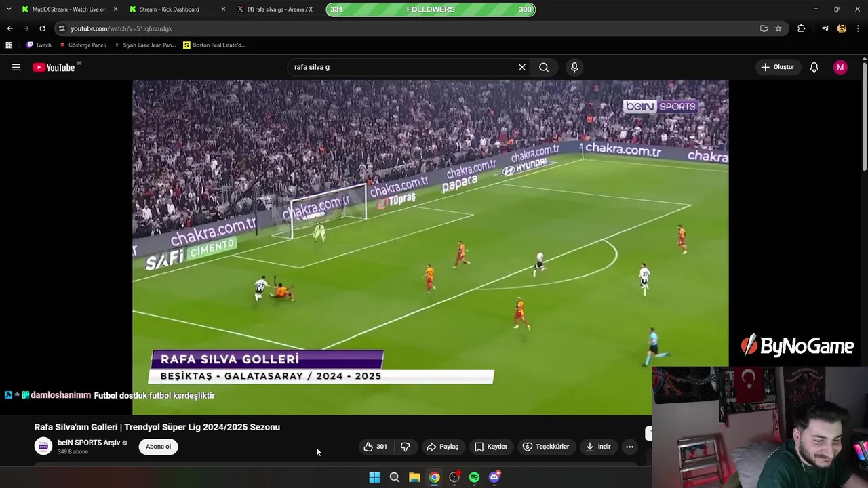Close the Kick Dashboard tab
Screen dimensions: 868x488
223,9
